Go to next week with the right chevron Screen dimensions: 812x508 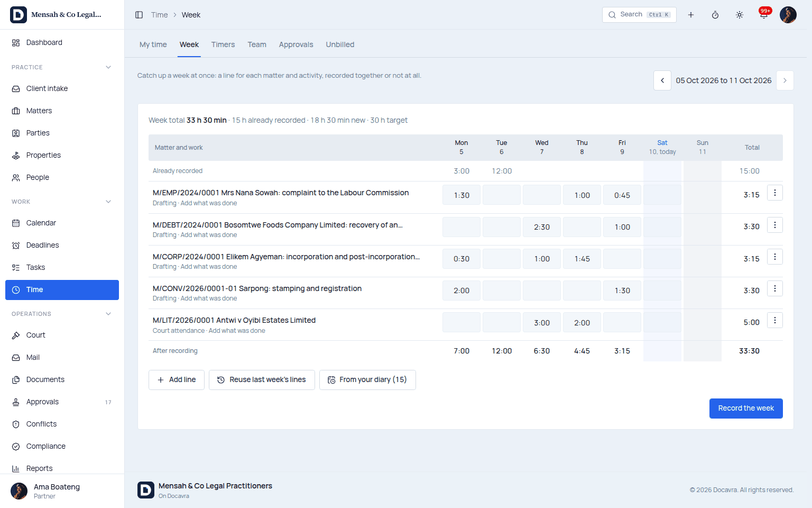click(785, 80)
